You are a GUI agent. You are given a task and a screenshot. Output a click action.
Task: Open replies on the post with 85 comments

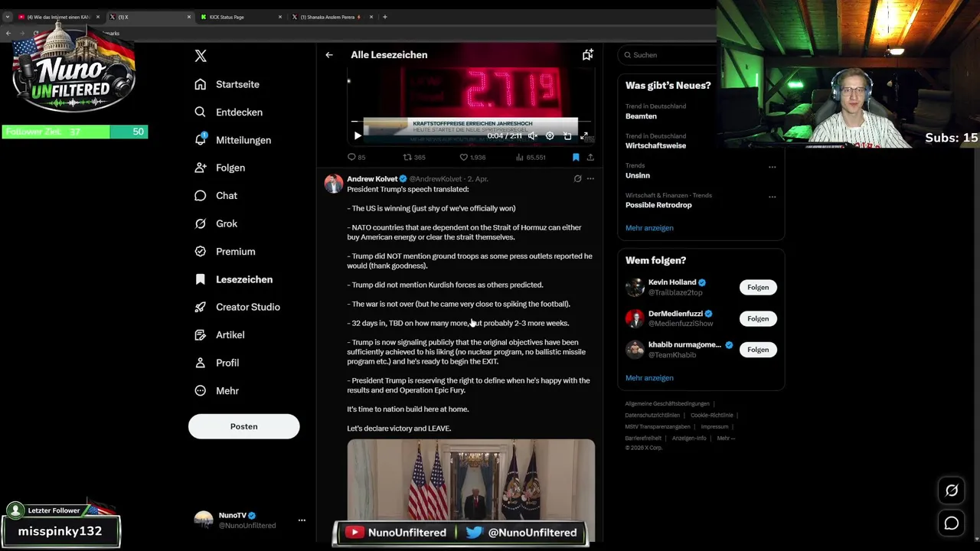click(356, 157)
